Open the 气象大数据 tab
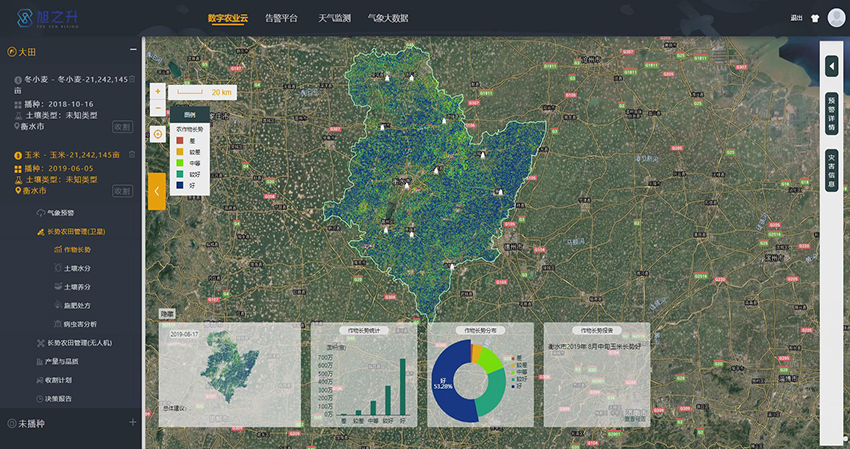Viewport: 850px width, 449px height. tap(387, 18)
